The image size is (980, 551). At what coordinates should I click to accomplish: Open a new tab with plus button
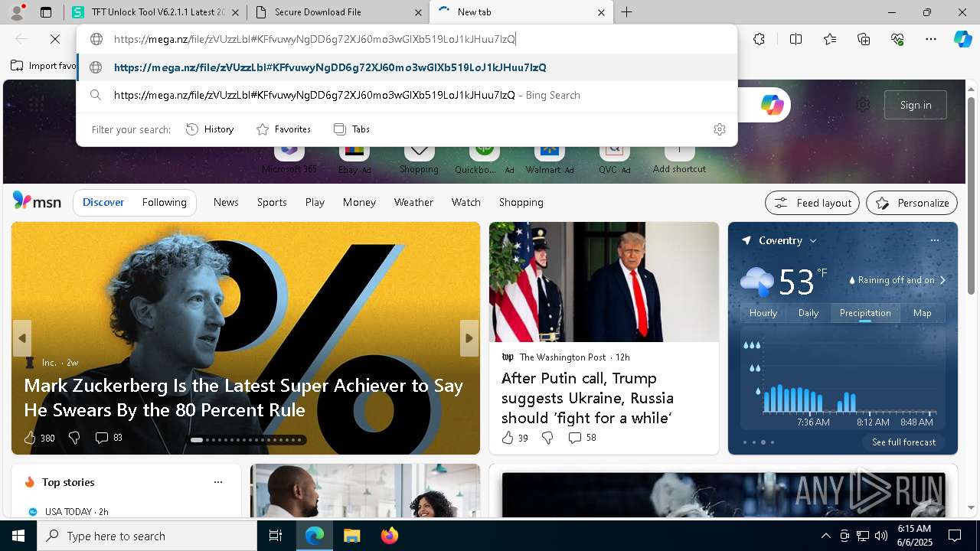tap(627, 12)
